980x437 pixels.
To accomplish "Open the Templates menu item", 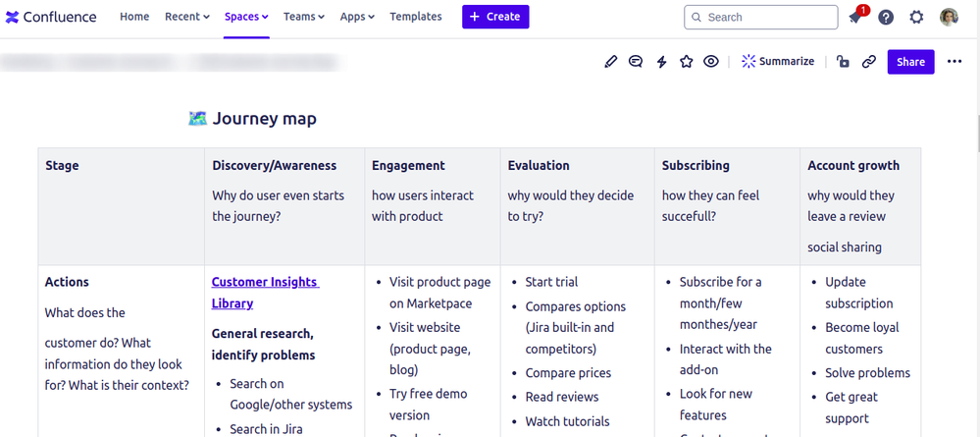I will click(416, 17).
